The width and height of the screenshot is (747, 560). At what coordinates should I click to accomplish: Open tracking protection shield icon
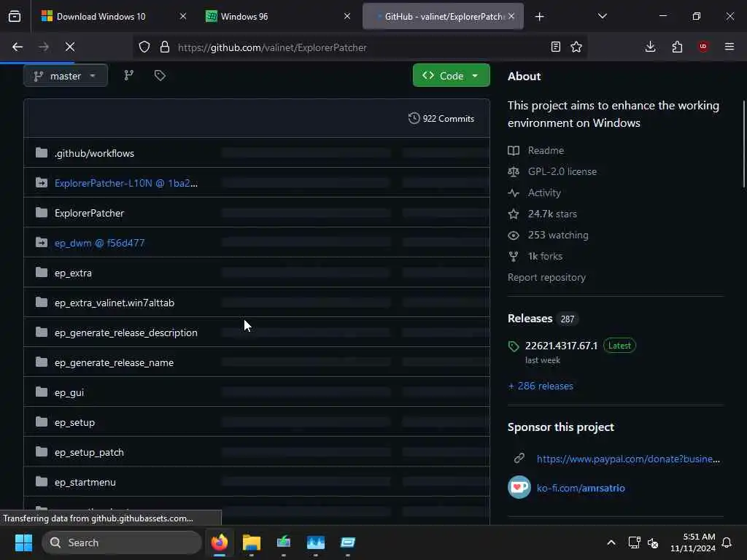click(x=144, y=47)
